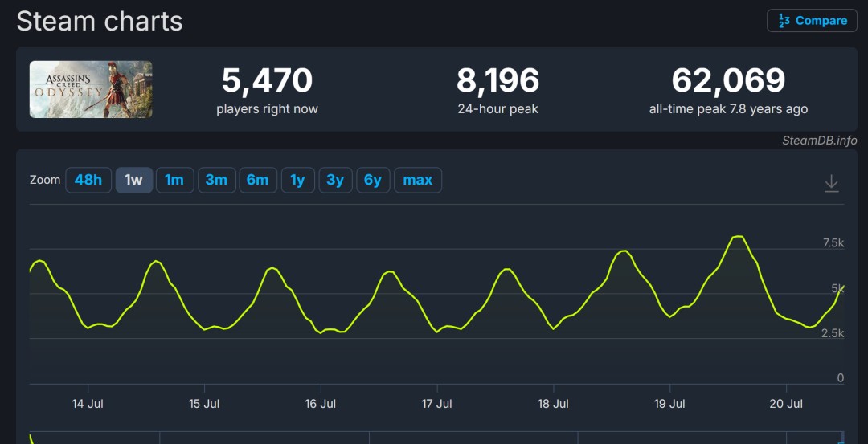Viewport: 868px width, 444px height.
Task: Click the 'players right now' caption
Action: [268, 109]
